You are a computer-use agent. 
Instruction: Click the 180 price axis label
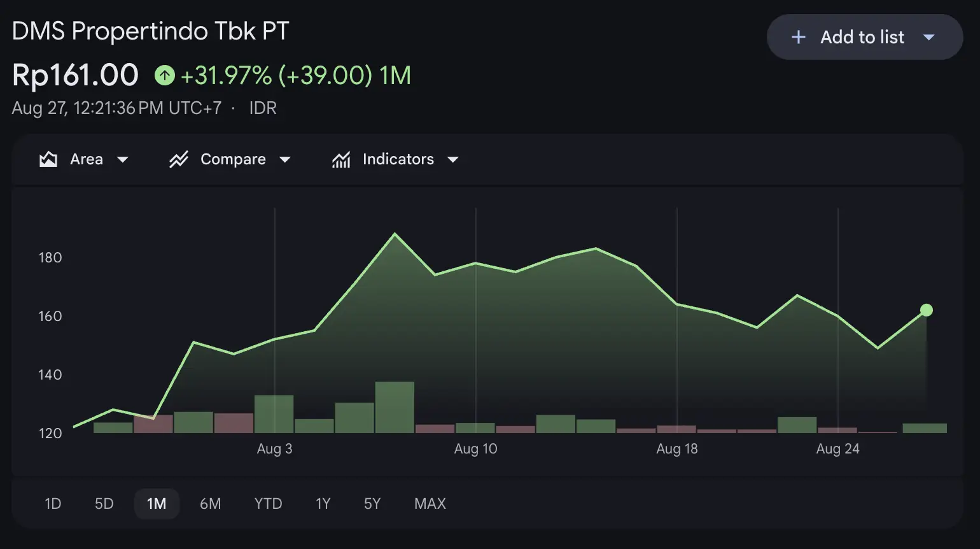[x=50, y=258]
